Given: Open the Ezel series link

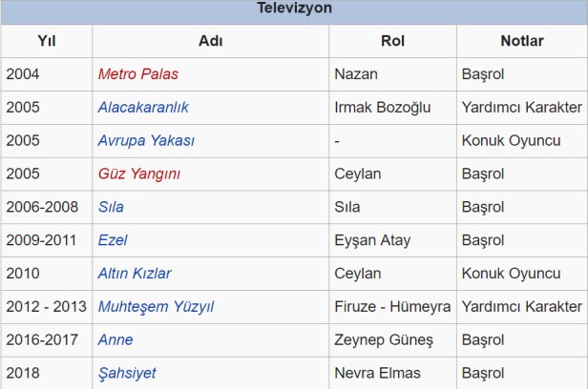Looking at the screenshot, I should tap(113, 240).
